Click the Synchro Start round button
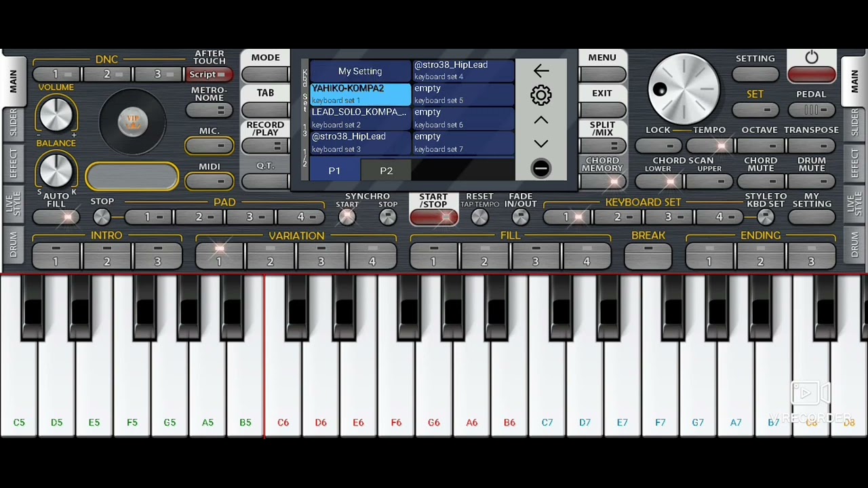 pos(347,217)
